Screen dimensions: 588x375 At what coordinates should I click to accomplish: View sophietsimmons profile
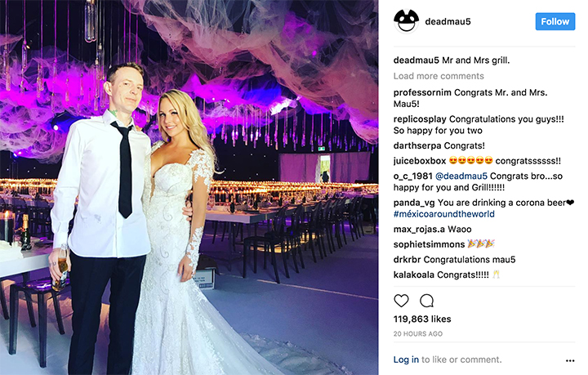pyautogui.click(x=429, y=244)
